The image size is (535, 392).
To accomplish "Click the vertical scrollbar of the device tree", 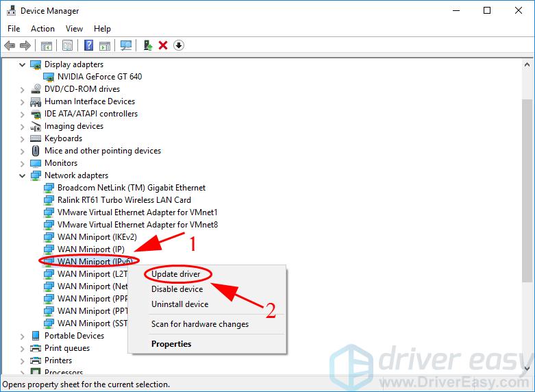I will [x=527, y=192].
